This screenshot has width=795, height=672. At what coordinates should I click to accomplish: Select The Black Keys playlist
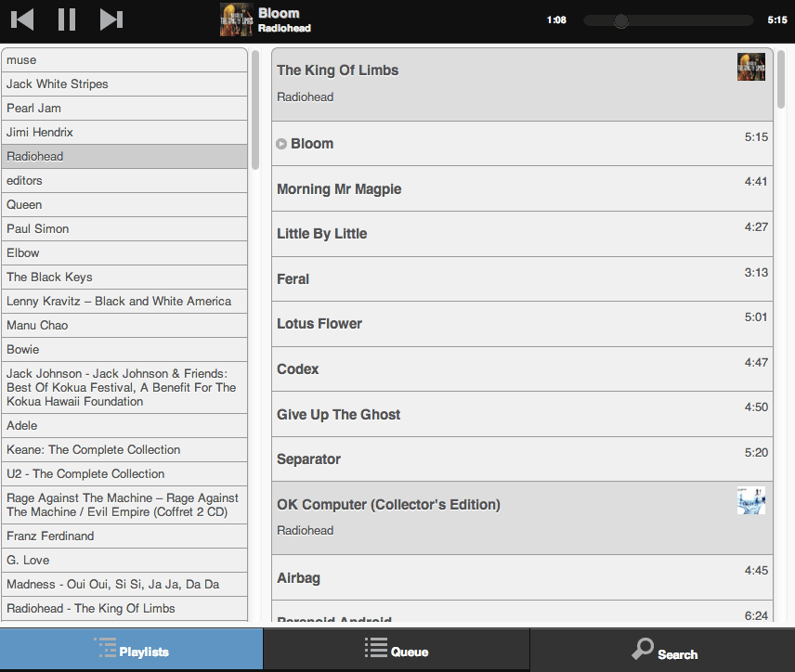point(124,278)
